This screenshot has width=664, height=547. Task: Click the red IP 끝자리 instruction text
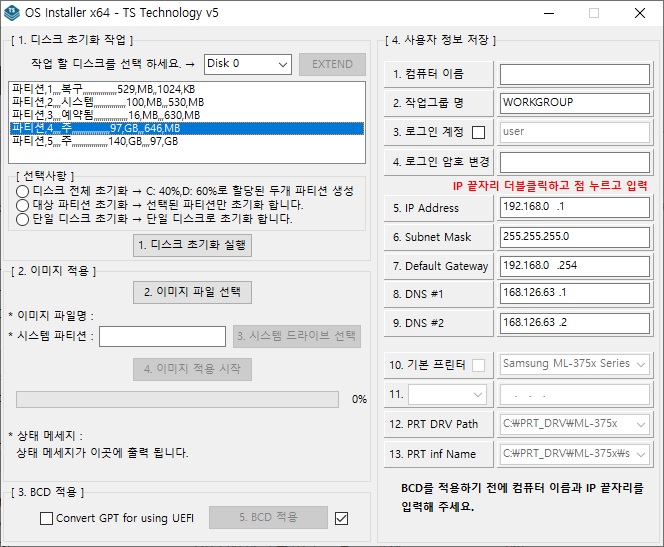(x=550, y=186)
